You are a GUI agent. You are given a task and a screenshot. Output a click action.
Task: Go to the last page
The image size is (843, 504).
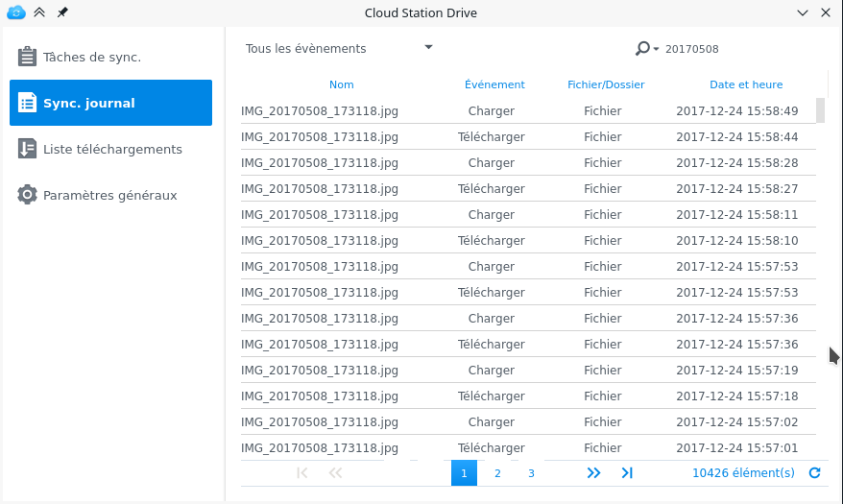point(627,473)
